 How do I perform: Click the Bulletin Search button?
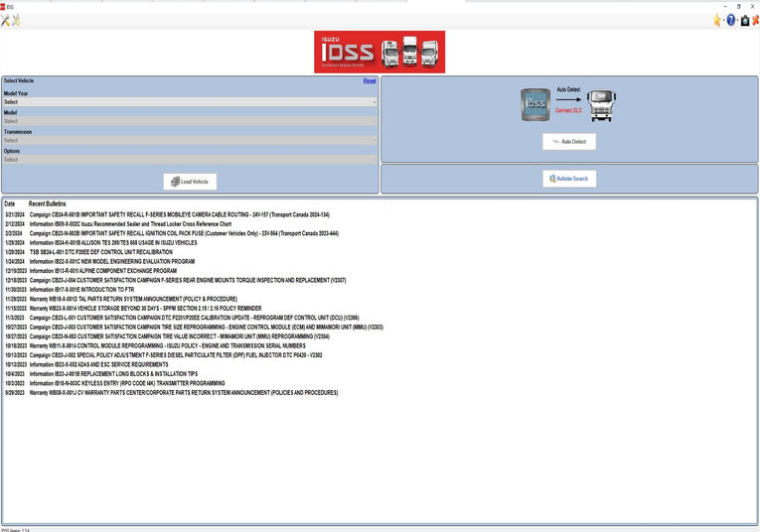(569, 179)
